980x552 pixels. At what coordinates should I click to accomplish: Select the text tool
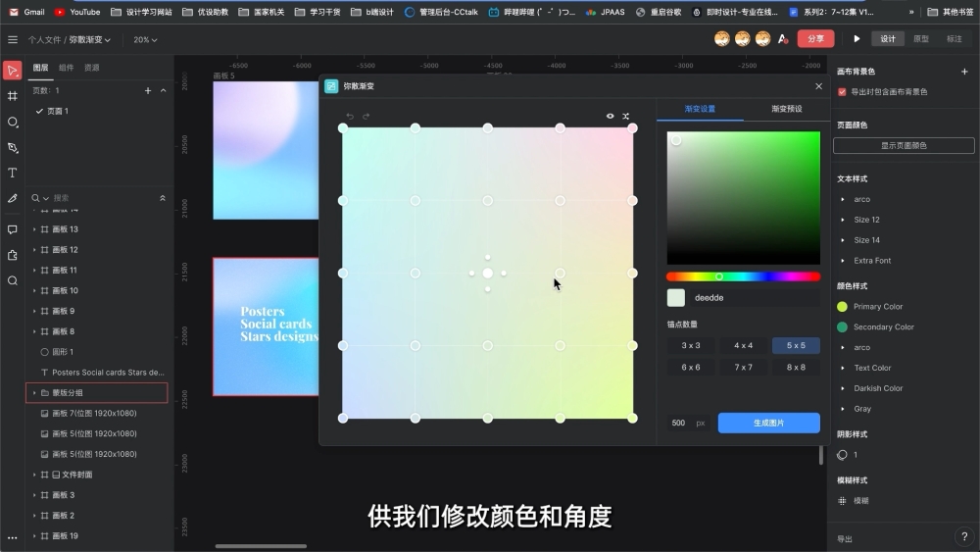12,174
